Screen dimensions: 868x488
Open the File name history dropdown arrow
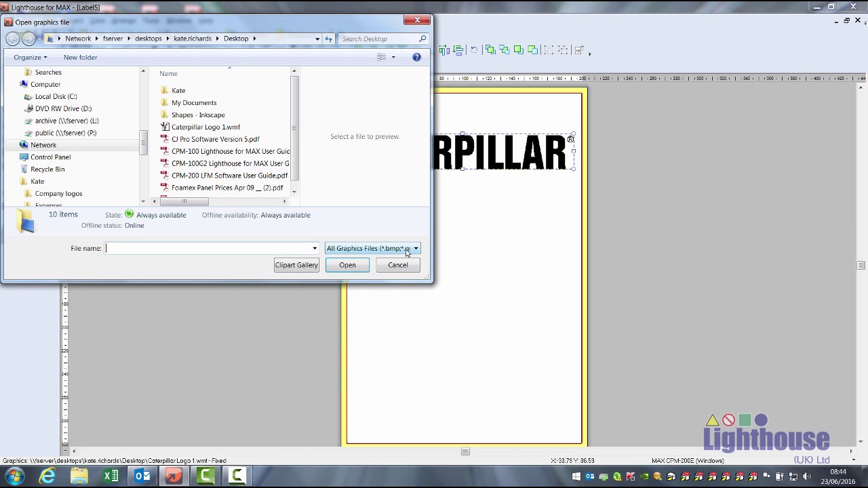point(315,248)
